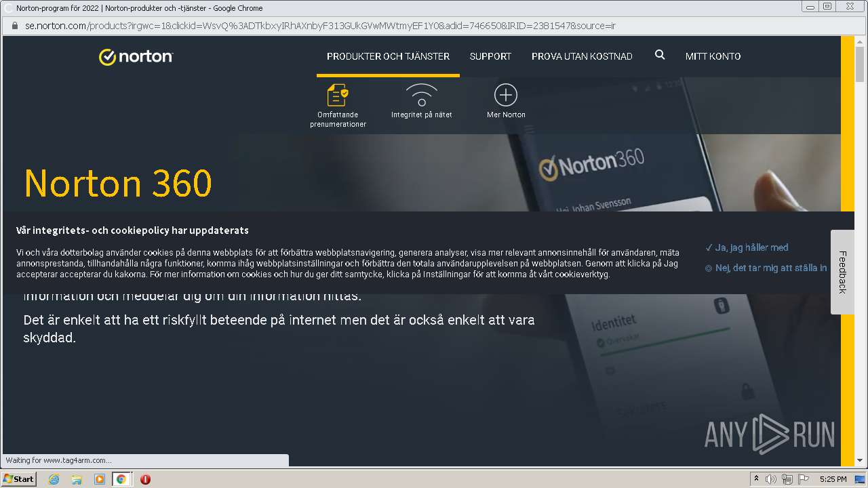This screenshot has width=868, height=488.
Task: Show hidden tray icons arrow
Action: point(756,479)
